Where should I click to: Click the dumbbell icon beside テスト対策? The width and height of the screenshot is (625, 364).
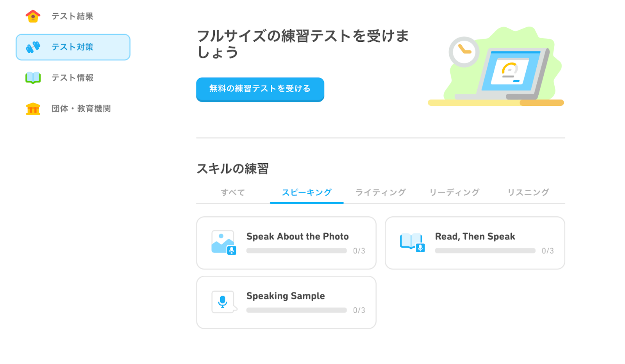click(33, 47)
